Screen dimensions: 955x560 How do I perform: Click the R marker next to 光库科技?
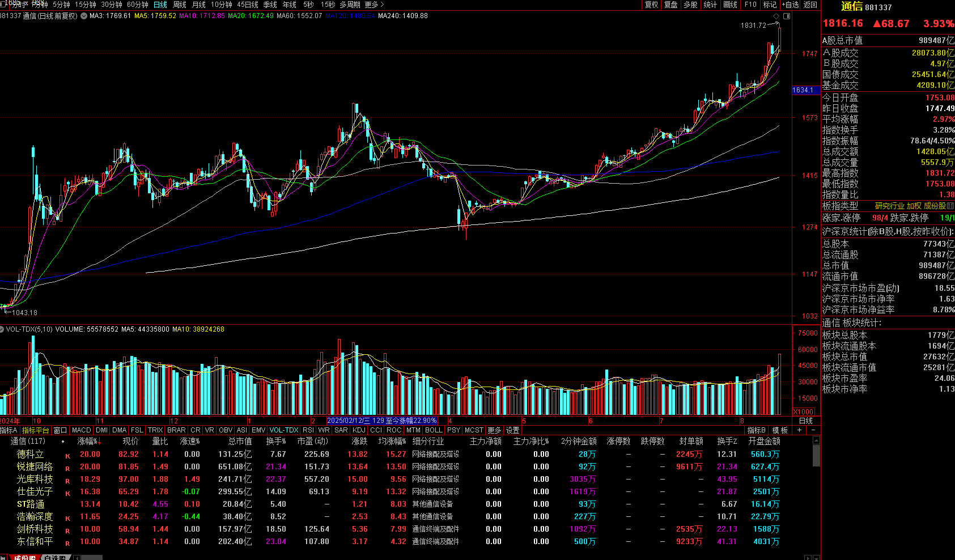coord(67,481)
